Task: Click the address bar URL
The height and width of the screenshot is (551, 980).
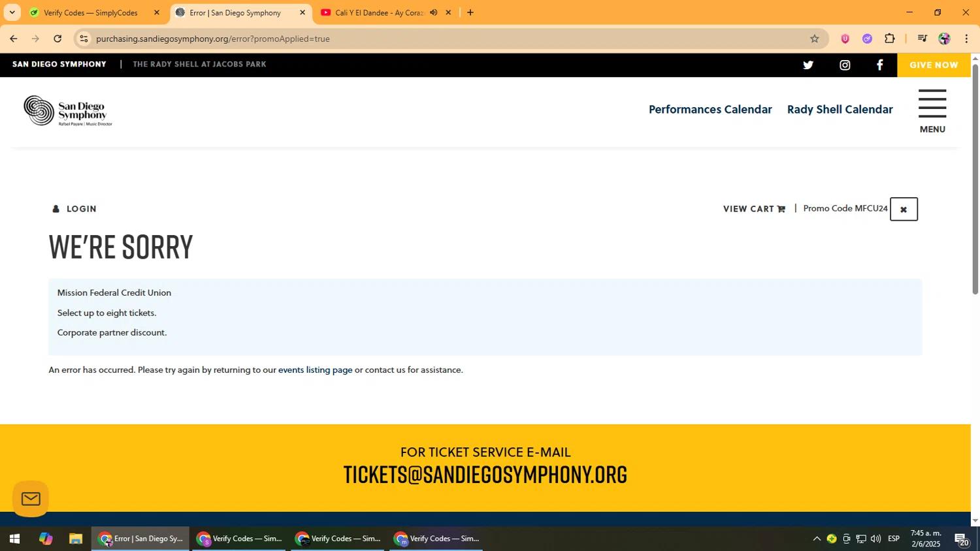Action: point(213,39)
